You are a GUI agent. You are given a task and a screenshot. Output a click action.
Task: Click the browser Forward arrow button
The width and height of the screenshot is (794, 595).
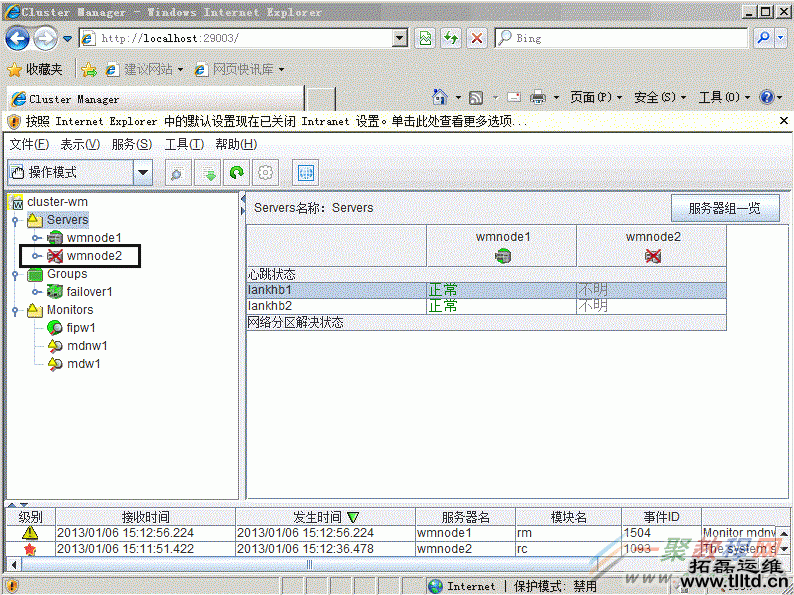pyautogui.click(x=46, y=38)
